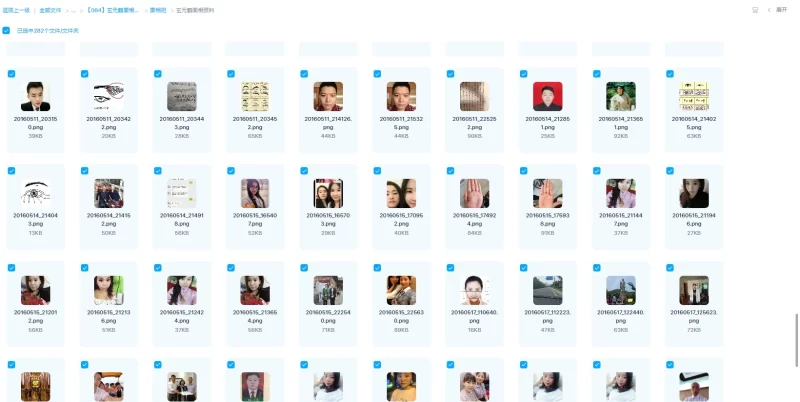Open the breadcrumb folder just before 玄元觀童相资料
The height and width of the screenshot is (402, 800).
tap(158, 9)
